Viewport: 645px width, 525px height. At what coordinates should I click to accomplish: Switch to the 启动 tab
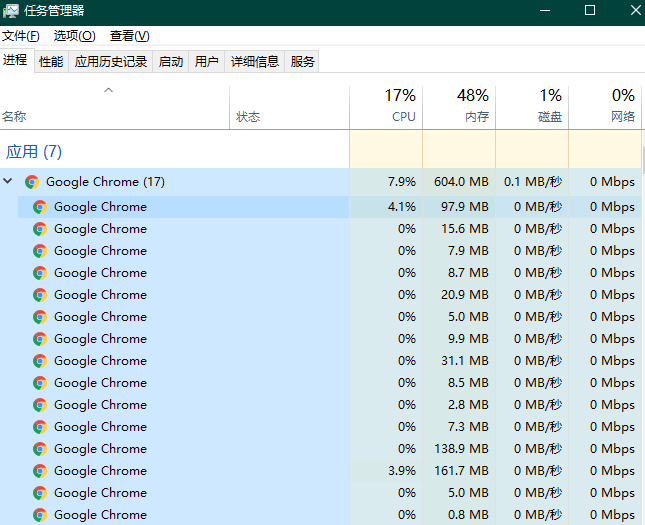[171, 62]
